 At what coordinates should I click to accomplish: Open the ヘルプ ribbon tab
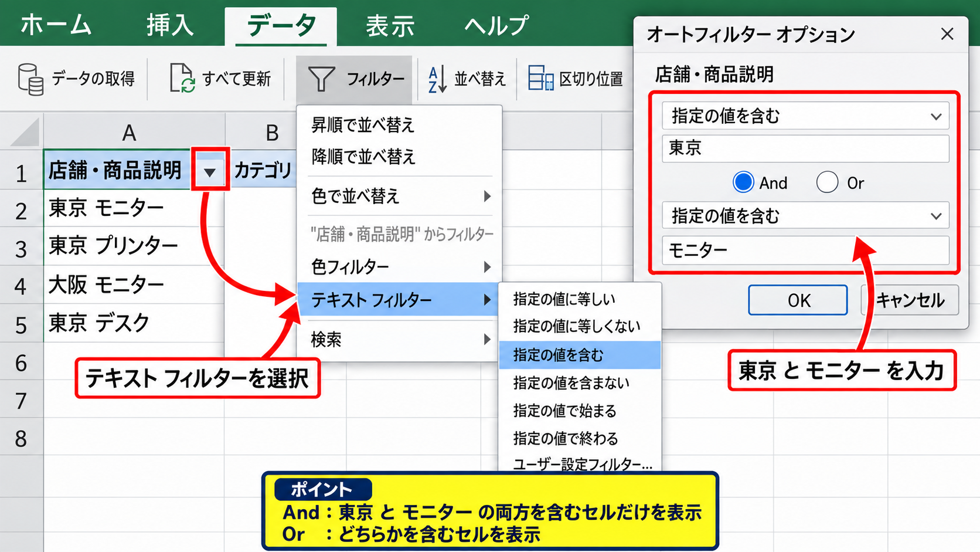click(497, 25)
